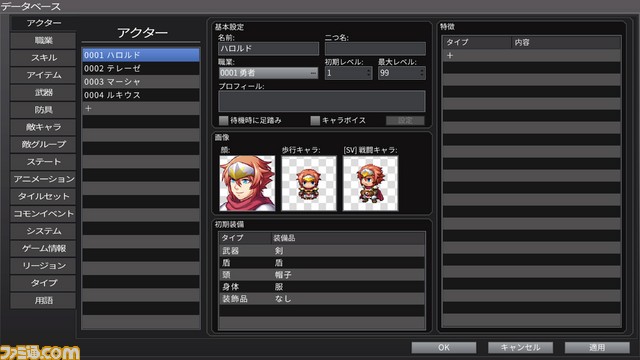This screenshot has width=640, height=360.
Task: Toggle the 待機時に足踏み checkbox
Action: click(223, 120)
